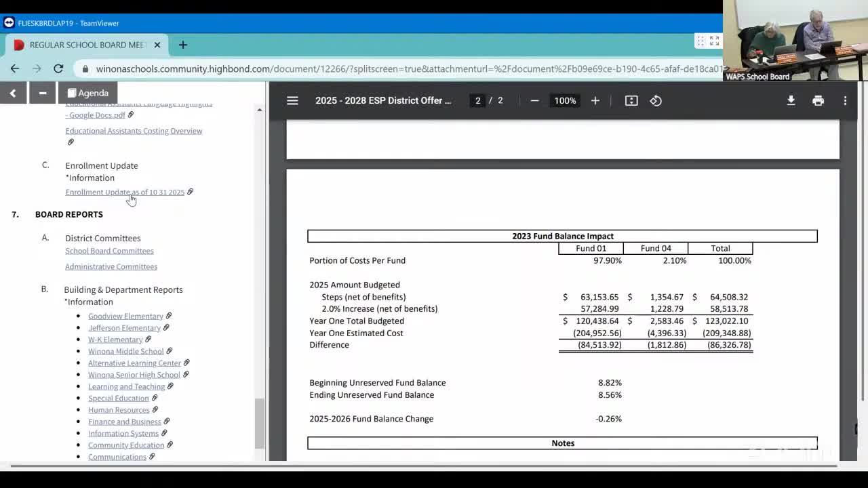The image size is (868, 488).
Task: Open PDF viewer more actions menu
Action: point(845,100)
